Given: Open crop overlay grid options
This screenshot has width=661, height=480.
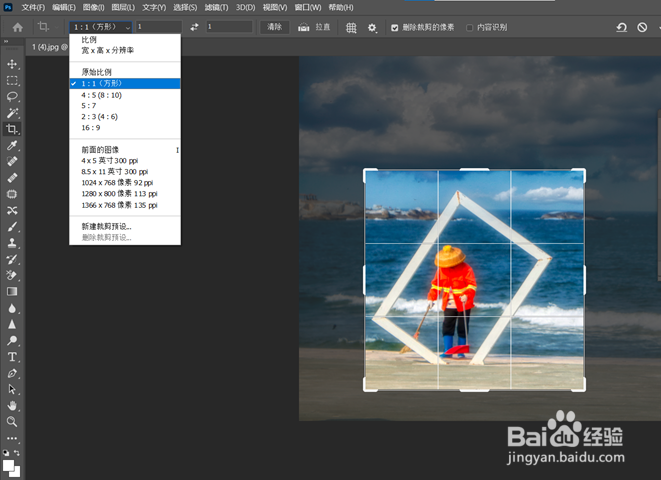Looking at the screenshot, I should 351,28.
